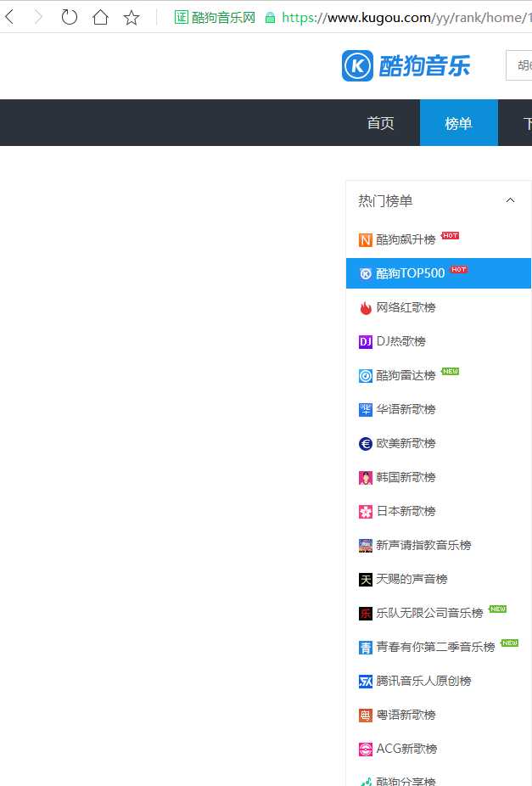Click the green padlock security icon
Viewport: 532px width, 786px height.
[x=270, y=18]
